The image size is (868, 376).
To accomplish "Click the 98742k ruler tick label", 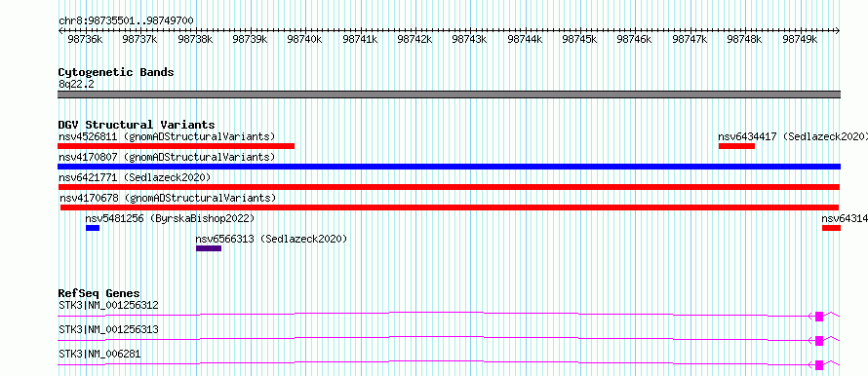I will point(415,39).
